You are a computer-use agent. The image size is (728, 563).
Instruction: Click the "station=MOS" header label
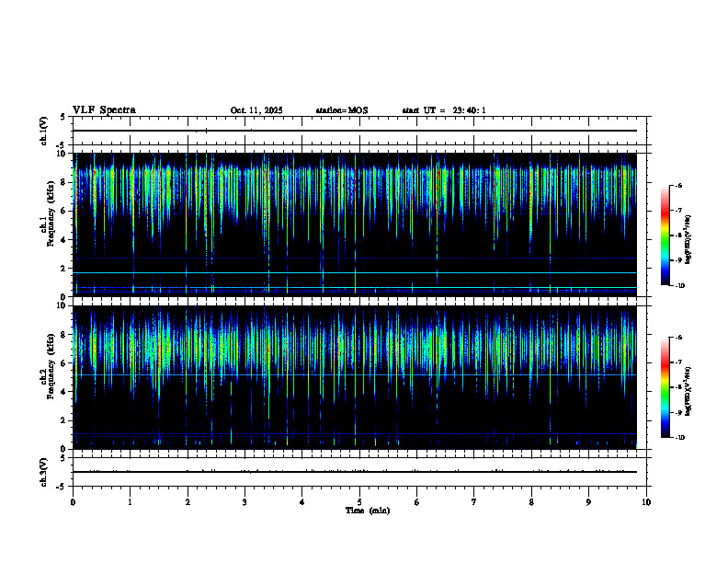[x=342, y=110]
